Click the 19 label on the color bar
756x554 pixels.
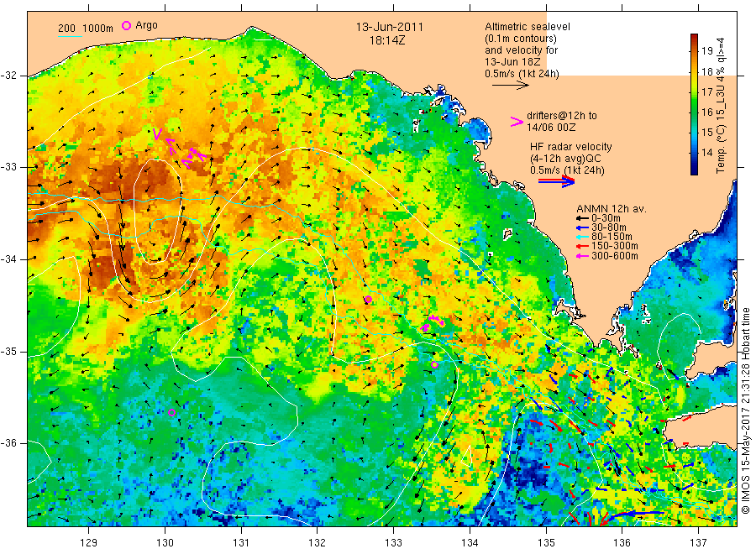pos(706,50)
